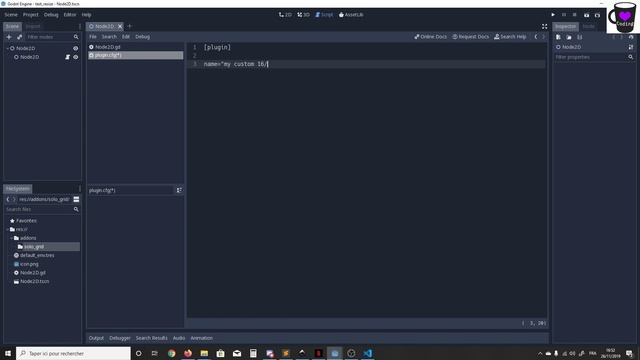This screenshot has height=360, width=640.
Task: Go to next edited script arrow
Action: [x=543, y=37]
